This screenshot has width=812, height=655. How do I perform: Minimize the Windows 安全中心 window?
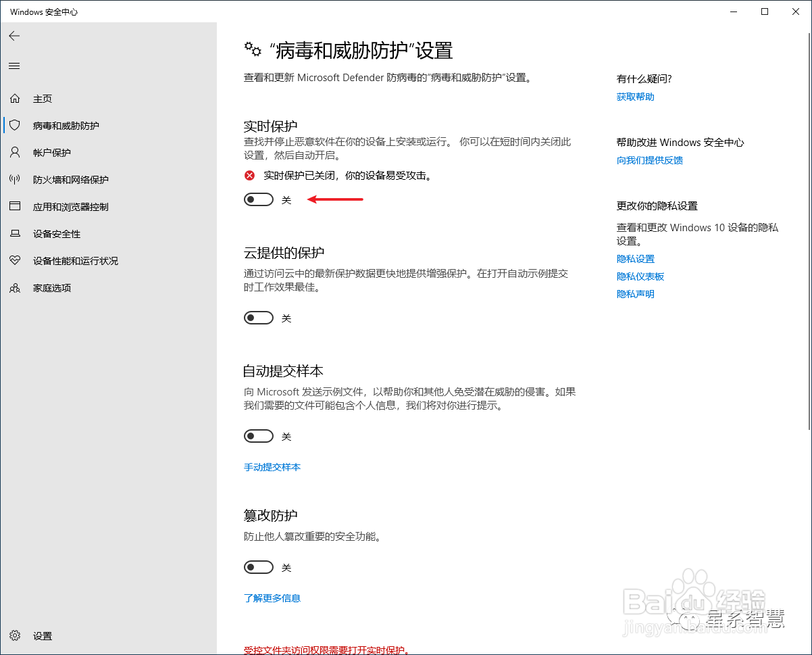tap(734, 11)
